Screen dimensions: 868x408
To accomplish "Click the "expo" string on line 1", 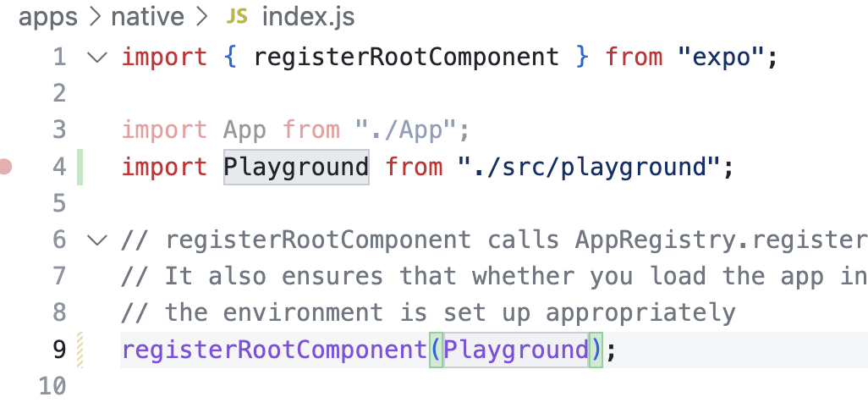I will 720,57.
